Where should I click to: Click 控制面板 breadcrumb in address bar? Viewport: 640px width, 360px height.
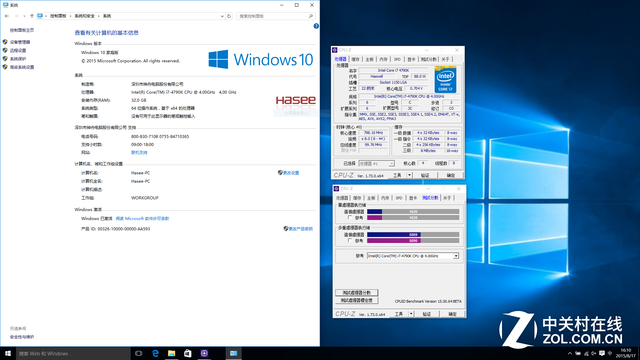pyautogui.click(x=58, y=16)
